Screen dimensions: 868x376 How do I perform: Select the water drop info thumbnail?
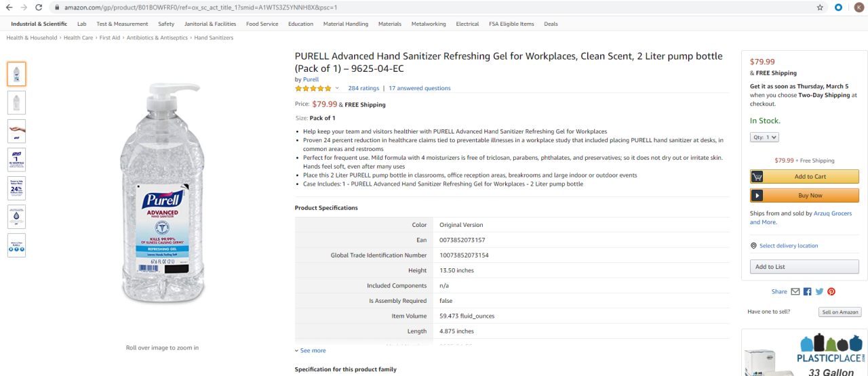point(16,216)
